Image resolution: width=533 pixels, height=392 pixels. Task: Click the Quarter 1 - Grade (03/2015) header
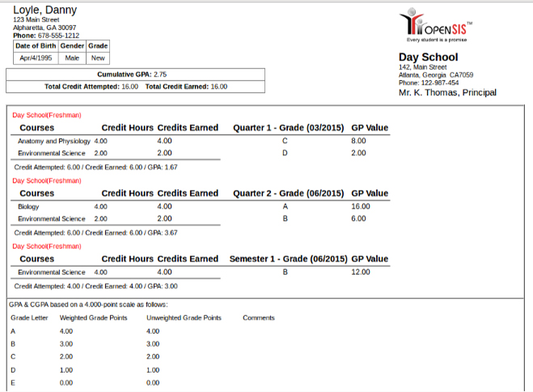pos(288,128)
